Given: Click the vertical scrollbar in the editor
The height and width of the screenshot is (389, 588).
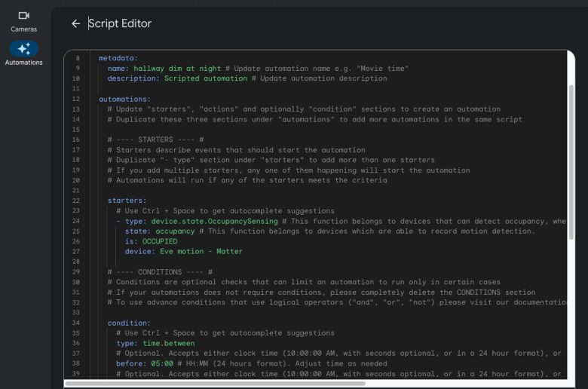Looking at the screenshot, I should point(571,162).
